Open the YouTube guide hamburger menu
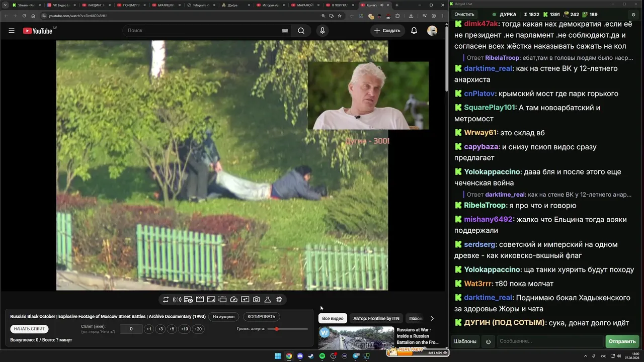 click(x=12, y=31)
